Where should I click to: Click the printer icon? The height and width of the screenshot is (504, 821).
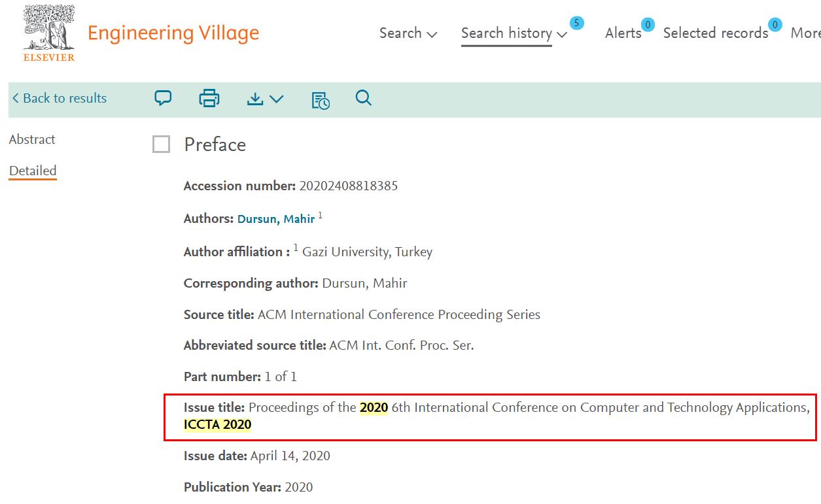[209, 99]
